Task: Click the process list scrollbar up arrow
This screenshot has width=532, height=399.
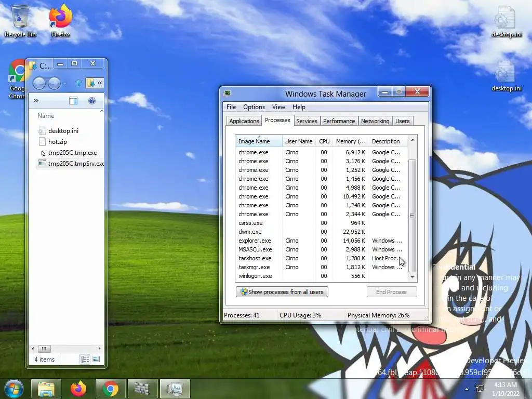Action: pyautogui.click(x=412, y=139)
